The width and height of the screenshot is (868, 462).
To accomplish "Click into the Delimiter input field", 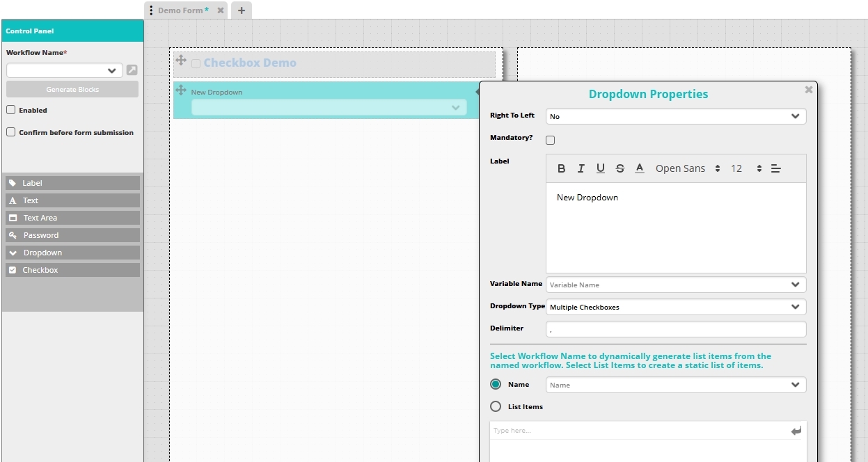I will coord(676,329).
